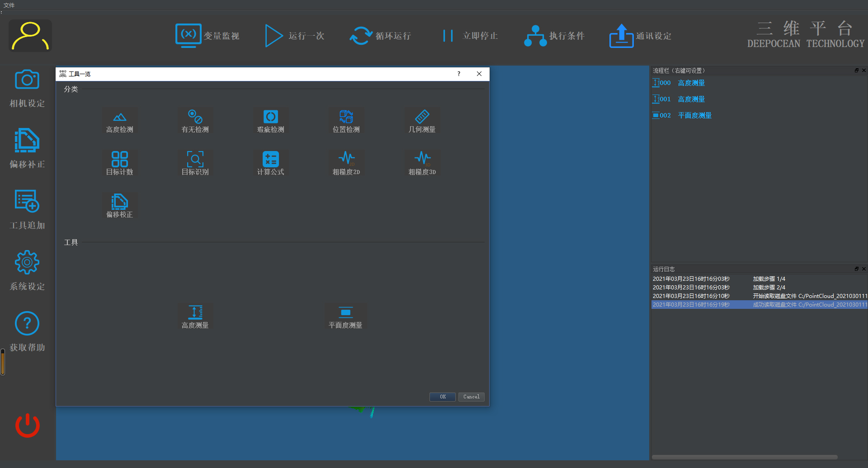The height and width of the screenshot is (468, 868).
Task: Click OK in tool list dialog
Action: tap(442, 397)
